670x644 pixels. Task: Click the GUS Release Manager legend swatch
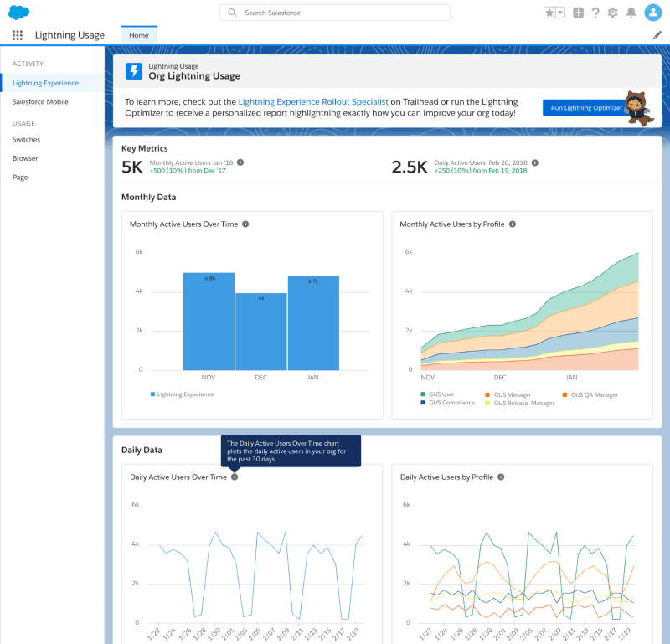click(487, 403)
